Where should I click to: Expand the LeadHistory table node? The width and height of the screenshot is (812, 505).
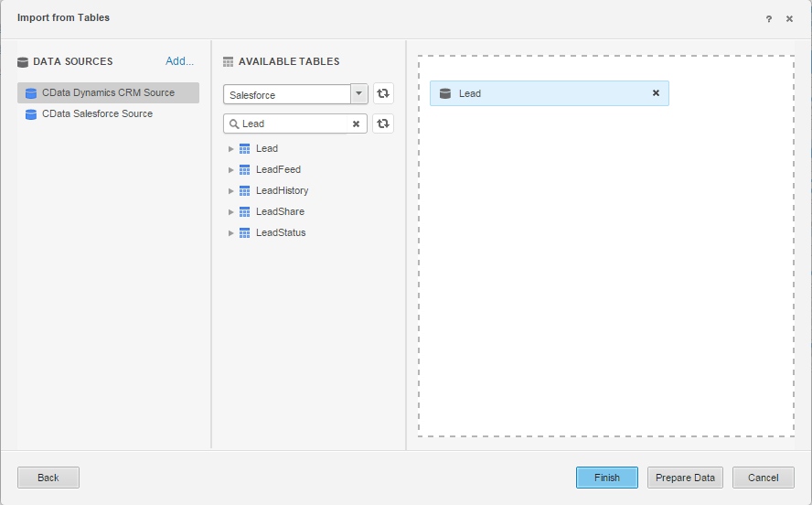[231, 190]
